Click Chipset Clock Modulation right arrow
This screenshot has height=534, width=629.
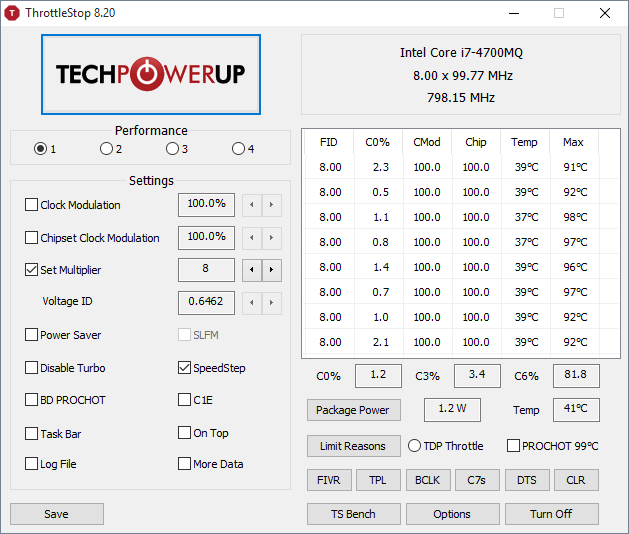272,238
